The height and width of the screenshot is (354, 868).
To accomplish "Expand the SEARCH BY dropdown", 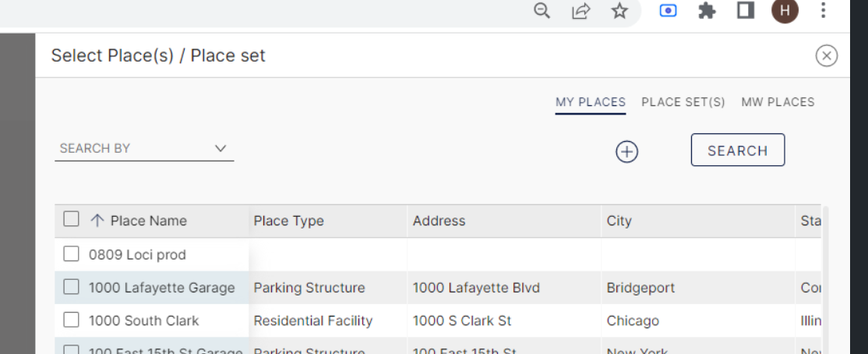I will (x=144, y=148).
